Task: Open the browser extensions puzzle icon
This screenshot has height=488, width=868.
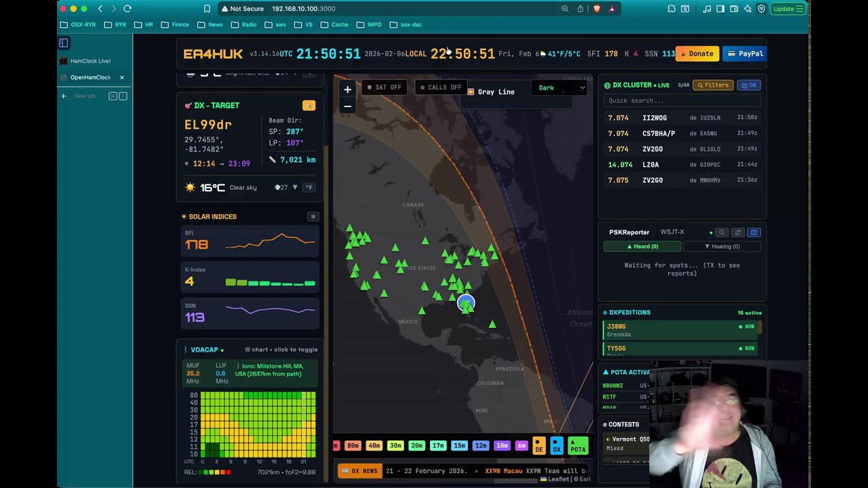Action: point(671,9)
